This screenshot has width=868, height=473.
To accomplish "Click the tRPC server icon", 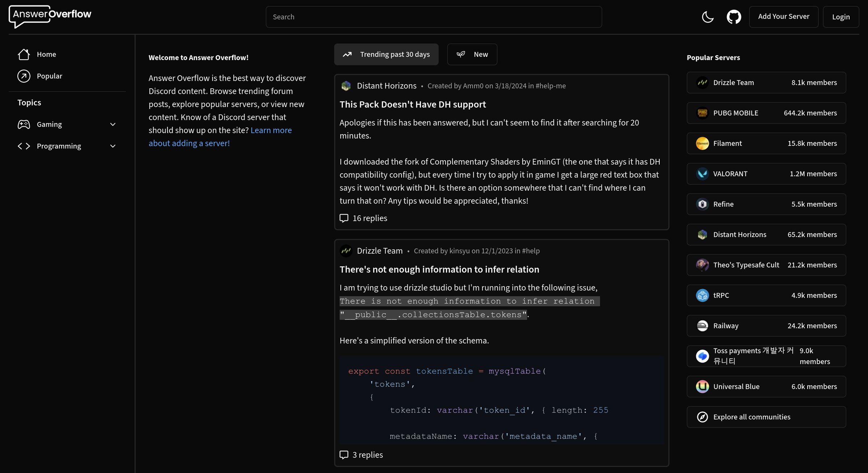I will (702, 295).
